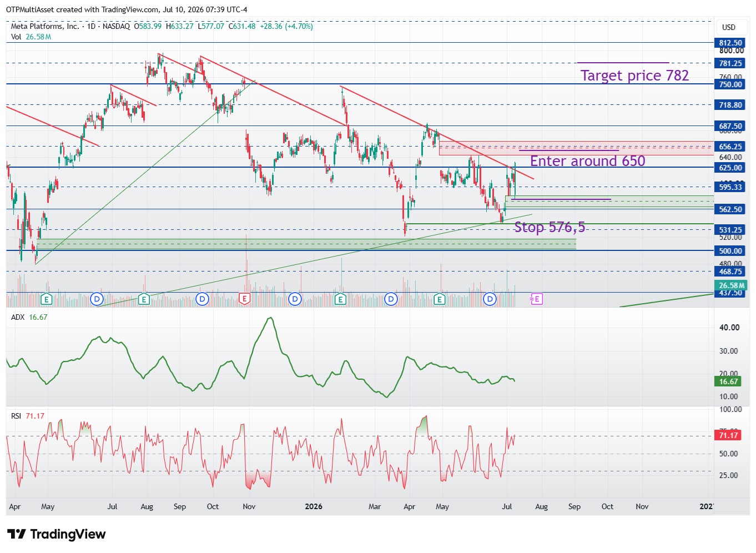Image resolution: width=756 pixels, height=553 pixels.
Task: Click the green earnings marker near Aug 2025
Action: pyautogui.click(x=144, y=299)
